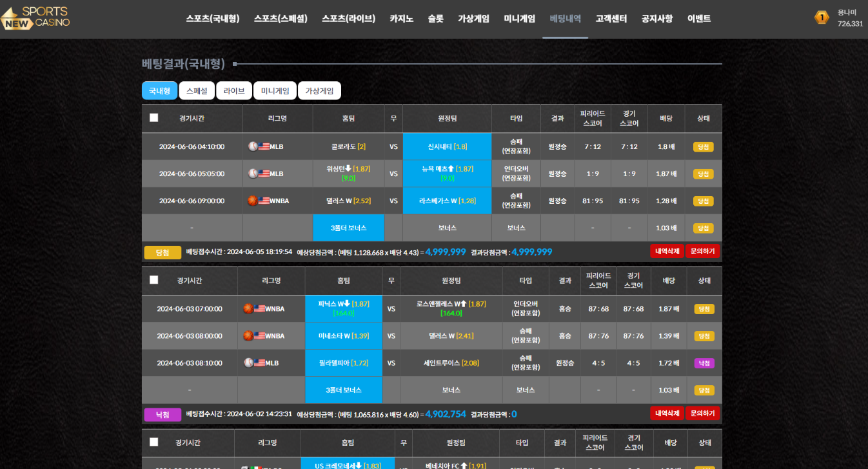Open 가상게임 in top navigation
Image resolution: width=868 pixels, height=469 pixels.
point(473,19)
